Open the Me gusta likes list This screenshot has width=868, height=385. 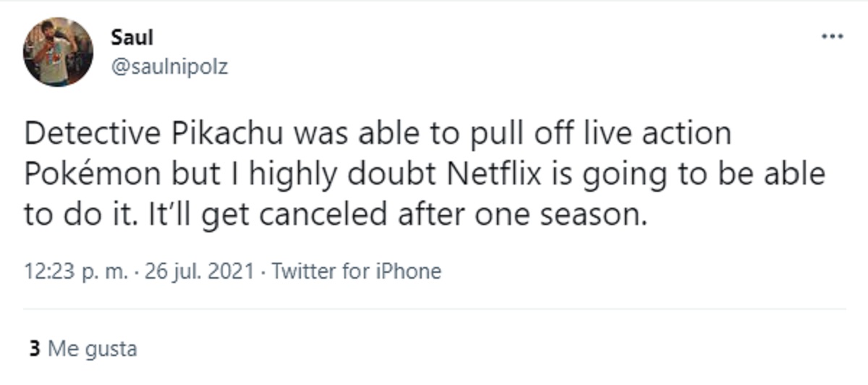pyautogui.click(x=92, y=349)
